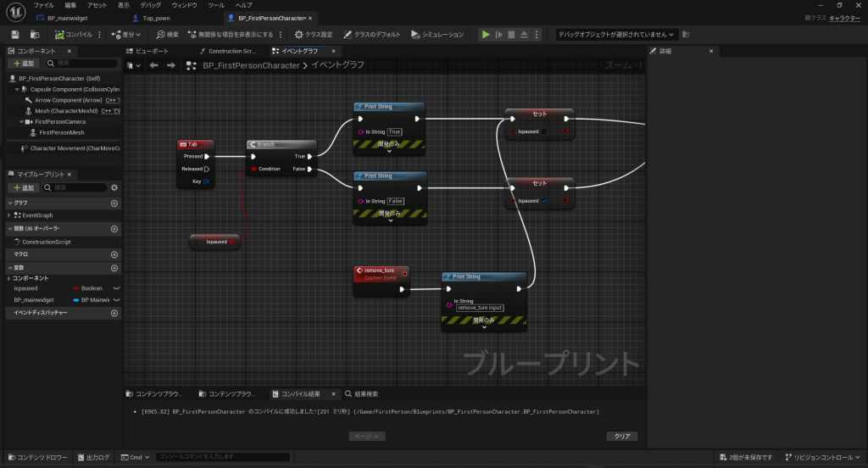868x468 pixels.
Task: Click the graph navigate back arrow
Action: [154, 65]
